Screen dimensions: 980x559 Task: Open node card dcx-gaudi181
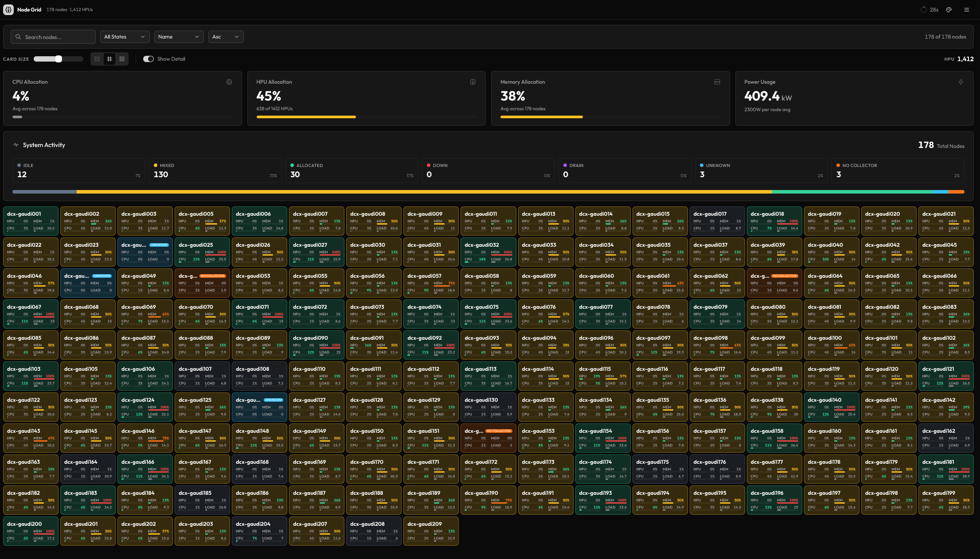946,469
